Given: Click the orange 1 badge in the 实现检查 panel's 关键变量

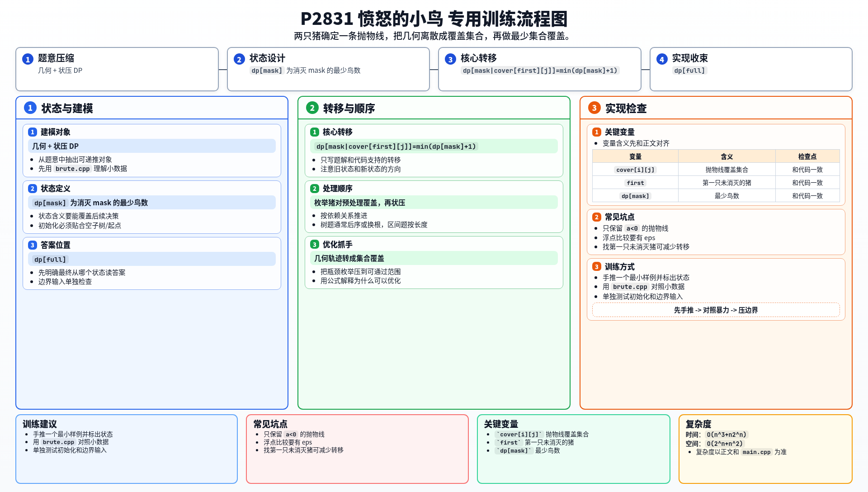Looking at the screenshot, I should [597, 132].
